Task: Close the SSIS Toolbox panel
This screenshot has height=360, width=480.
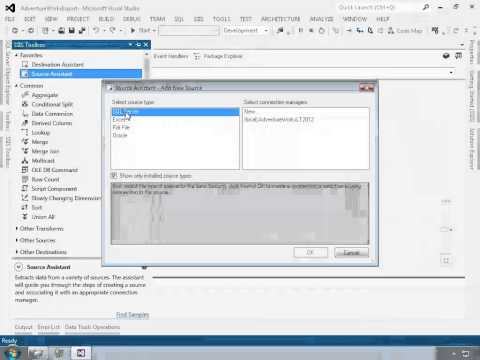Action: 146,44
